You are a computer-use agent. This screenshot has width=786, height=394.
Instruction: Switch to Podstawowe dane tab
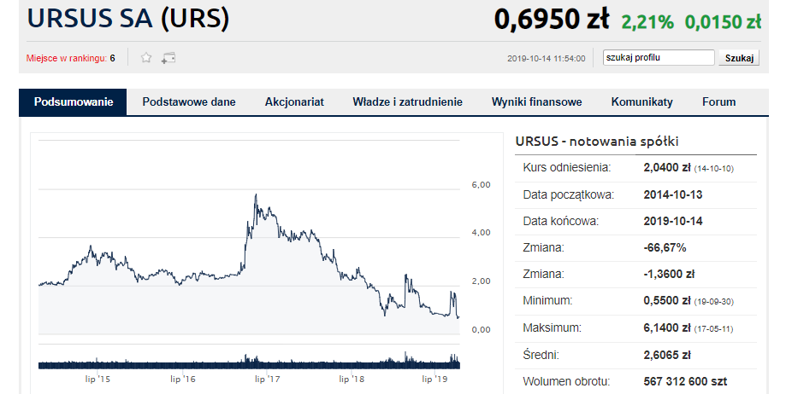tap(189, 102)
